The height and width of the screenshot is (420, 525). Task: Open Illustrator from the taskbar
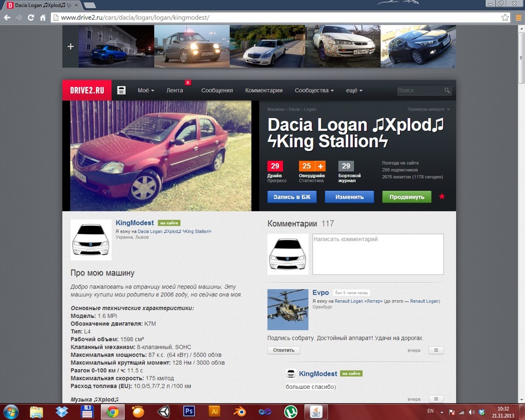coord(214,411)
